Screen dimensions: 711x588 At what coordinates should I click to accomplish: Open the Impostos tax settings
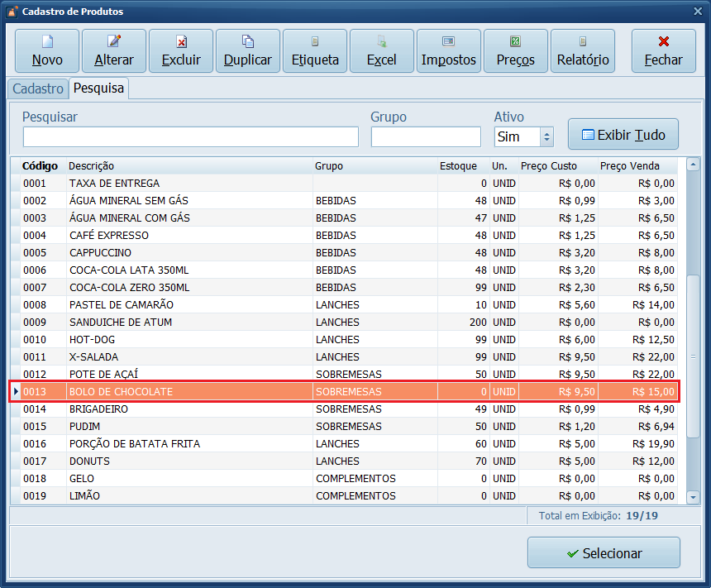tap(449, 50)
